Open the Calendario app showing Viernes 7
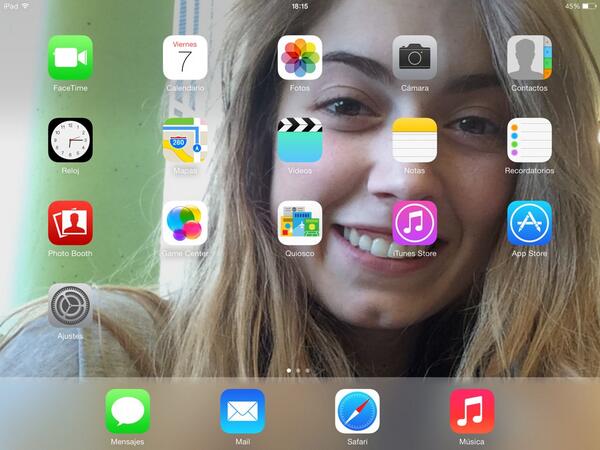Image resolution: width=600 pixels, height=450 pixels. [185, 57]
